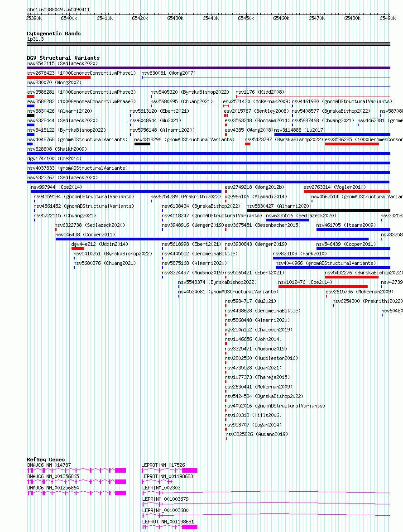Click nsv528808 (Shaikh2009) label
This screenshot has height=532, width=403.
[57, 149]
